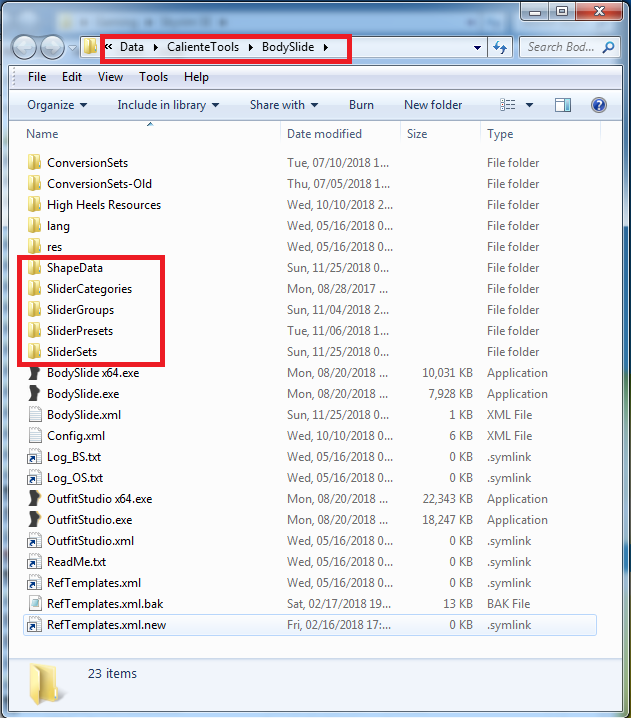Open the Include in library dropdown
The image size is (631, 718).
pyautogui.click(x=168, y=105)
